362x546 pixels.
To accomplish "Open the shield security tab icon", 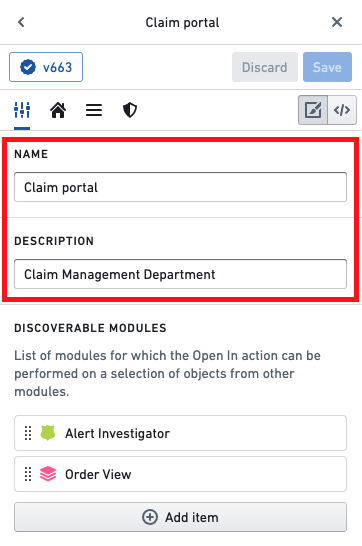I will [130, 110].
